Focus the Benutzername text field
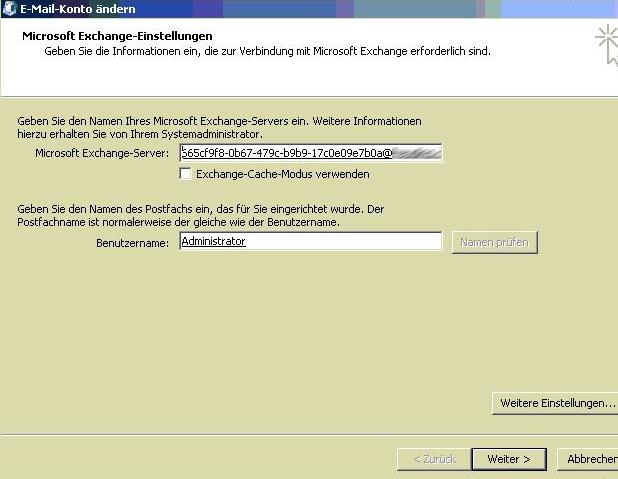Image resolution: width=618 pixels, height=479 pixels. 311,241
